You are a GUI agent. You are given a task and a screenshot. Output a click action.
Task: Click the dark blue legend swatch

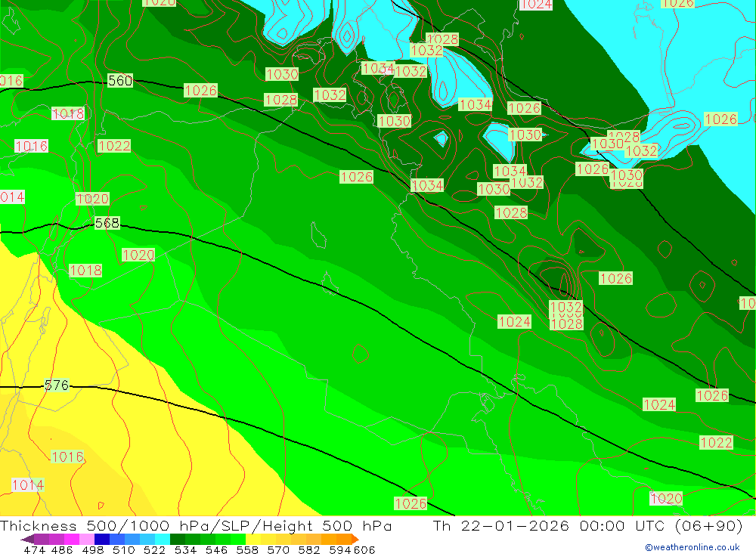pyautogui.click(x=102, y=539)
